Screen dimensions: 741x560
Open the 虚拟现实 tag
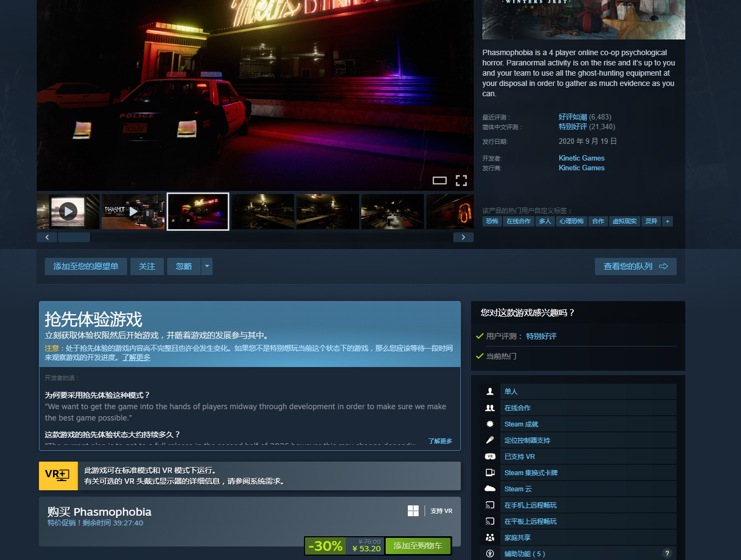click(x=625, y=221)
